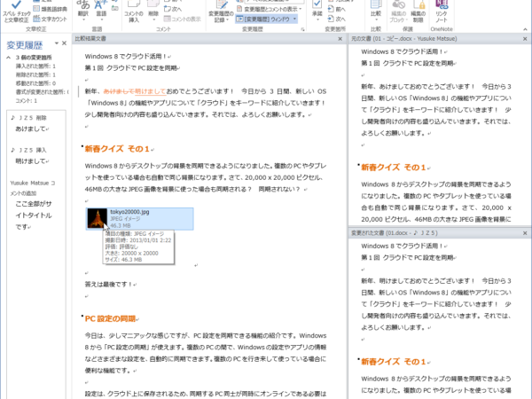Click the tokyo20000.jpg embedded file thumbnail
532x399 pixels.
point(97,218)
